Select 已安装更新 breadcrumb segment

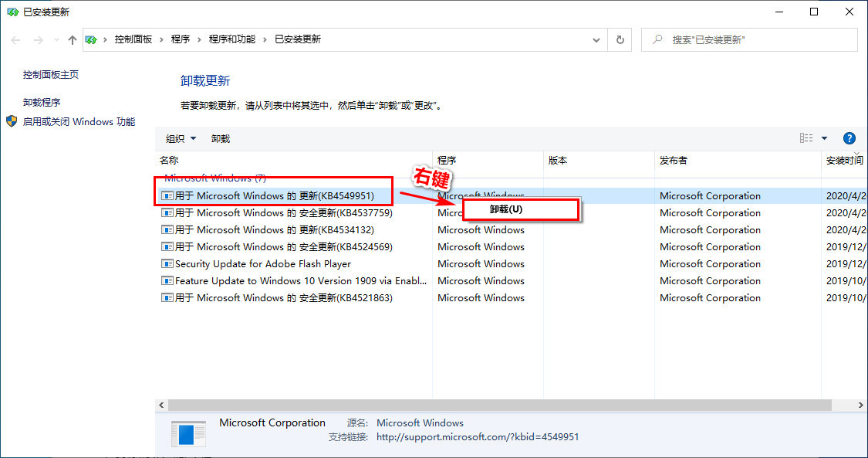click(x=298, y=39)
